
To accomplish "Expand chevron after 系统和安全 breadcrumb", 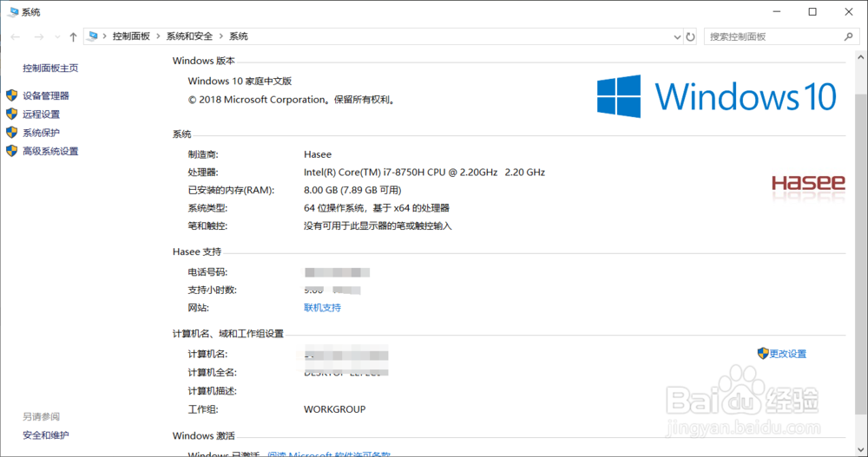I will tap(220, 36).
